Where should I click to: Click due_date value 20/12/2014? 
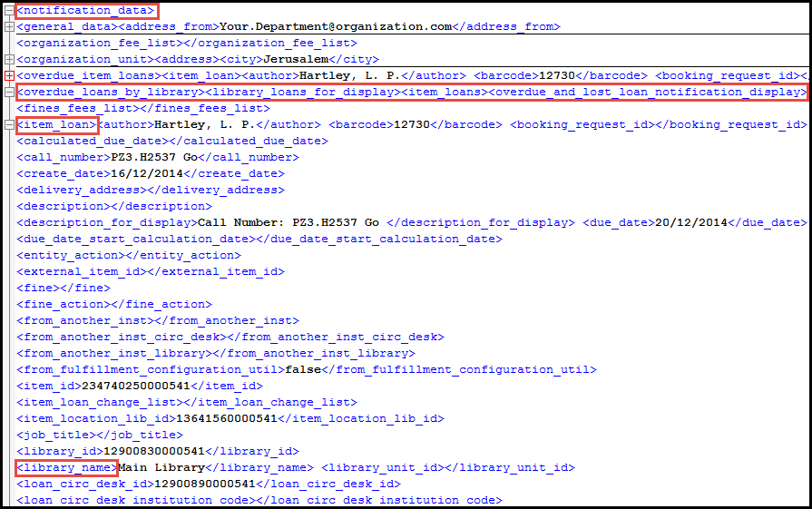(691, 222)
